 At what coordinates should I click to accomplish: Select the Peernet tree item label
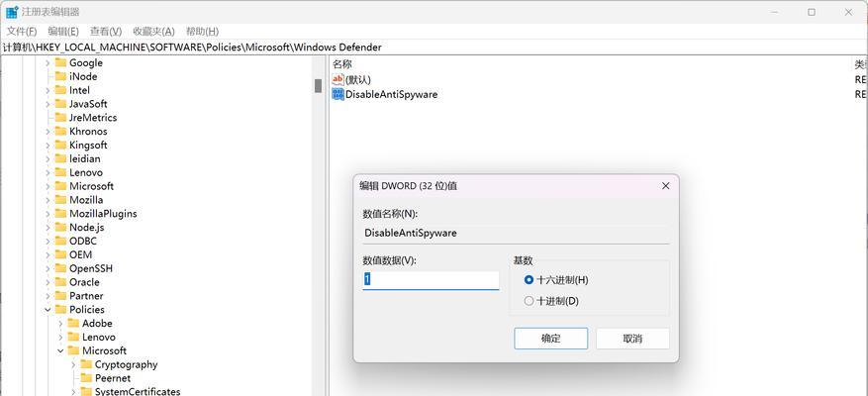[113, 378]
